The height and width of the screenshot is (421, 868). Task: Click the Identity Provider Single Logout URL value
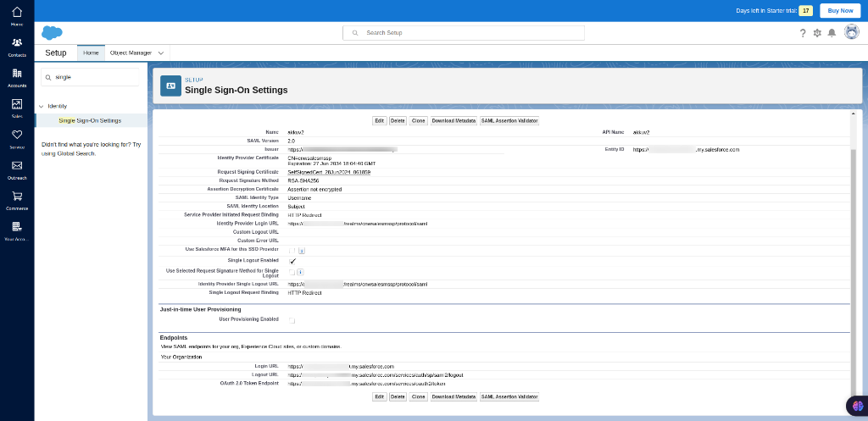pyautogui.click(x=358, y=284)
